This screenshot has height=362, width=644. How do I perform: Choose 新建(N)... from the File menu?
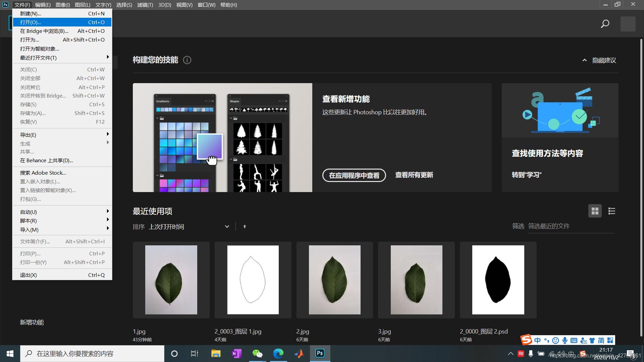click(x=62, y=13)
